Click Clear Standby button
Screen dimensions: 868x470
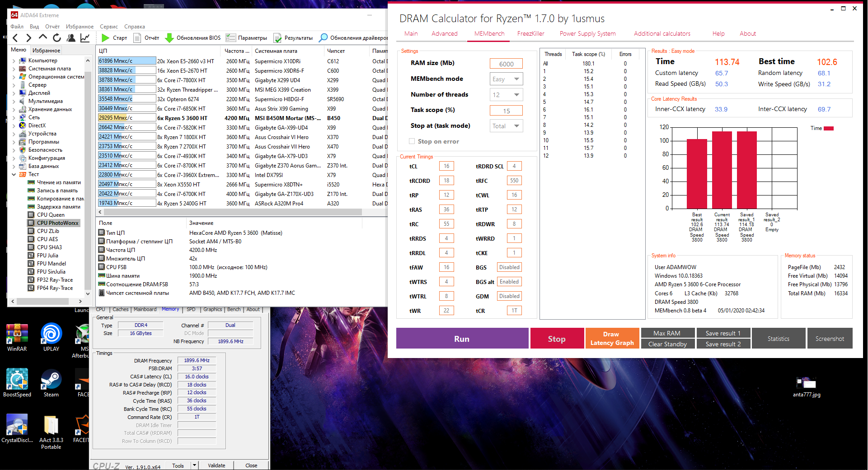coord(667,344)
